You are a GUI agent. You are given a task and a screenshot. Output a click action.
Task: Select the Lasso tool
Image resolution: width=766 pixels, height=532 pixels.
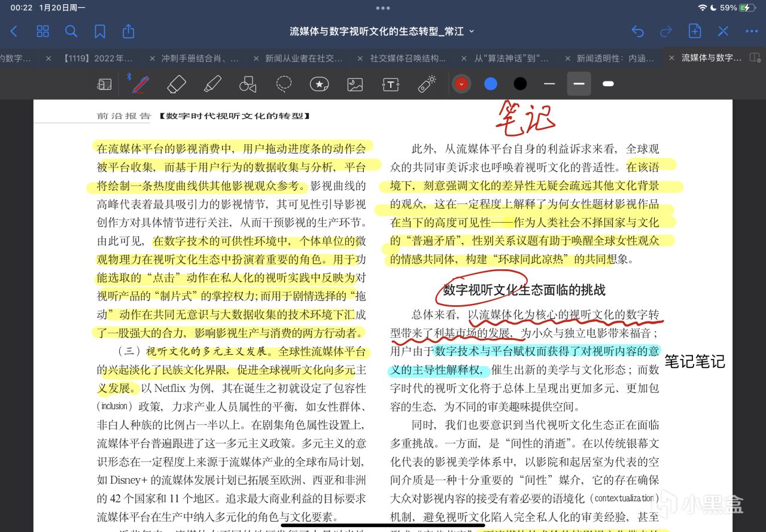click(284, 84)
